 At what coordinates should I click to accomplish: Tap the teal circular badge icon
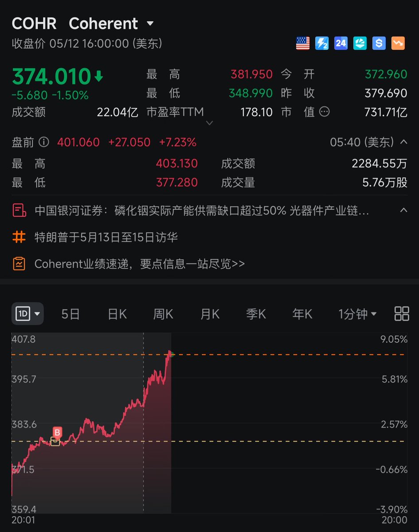[360, 43]
